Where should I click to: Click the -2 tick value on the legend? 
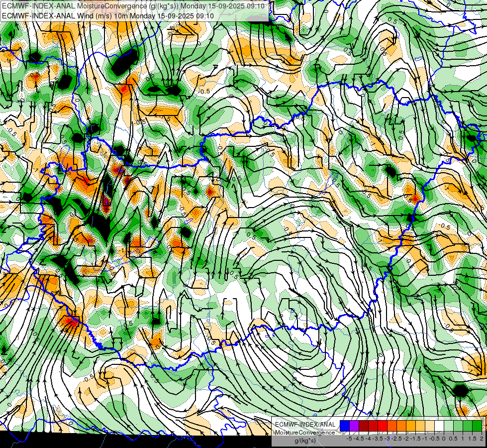406,439
